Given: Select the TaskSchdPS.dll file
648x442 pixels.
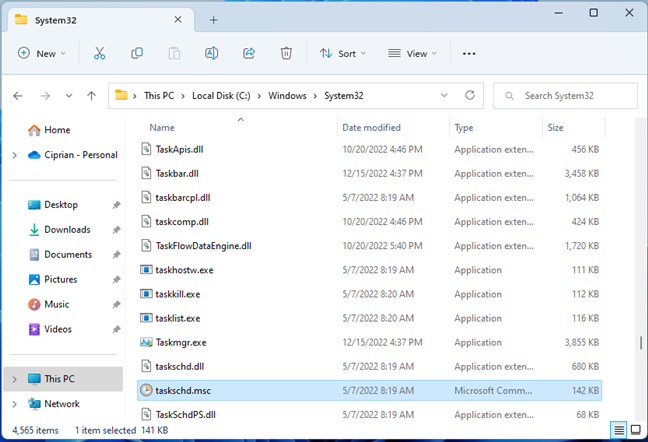Looking at the screenshot, I should tap(369, 414).
